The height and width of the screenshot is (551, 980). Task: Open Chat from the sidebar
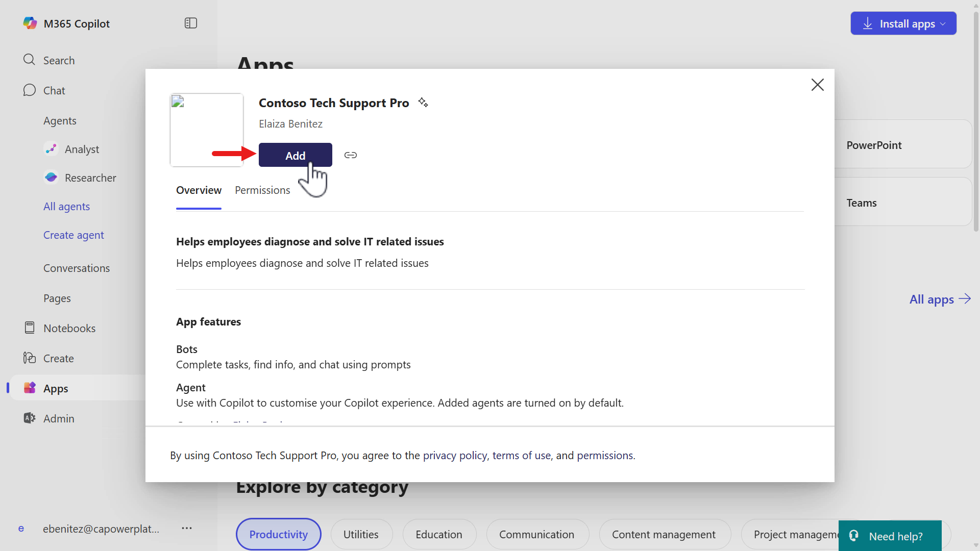pos(54,90)
